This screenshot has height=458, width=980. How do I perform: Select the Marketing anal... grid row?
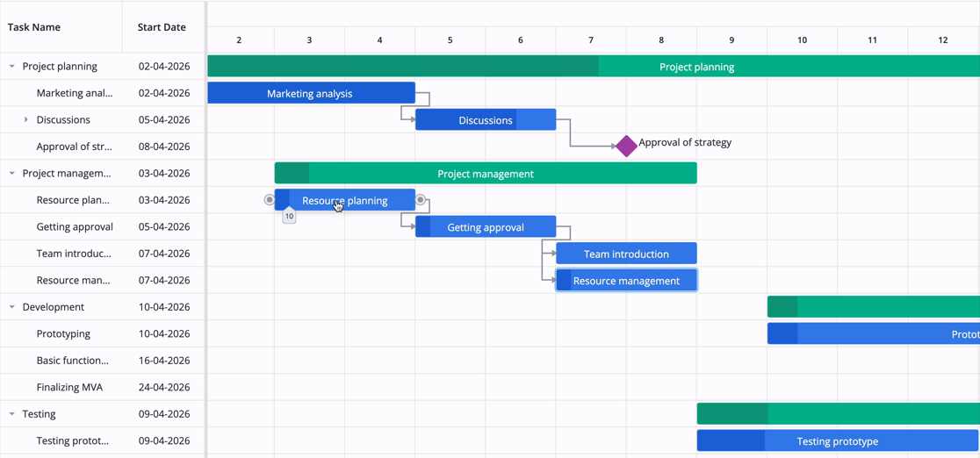pyautogui.click(x=102, y=92)
